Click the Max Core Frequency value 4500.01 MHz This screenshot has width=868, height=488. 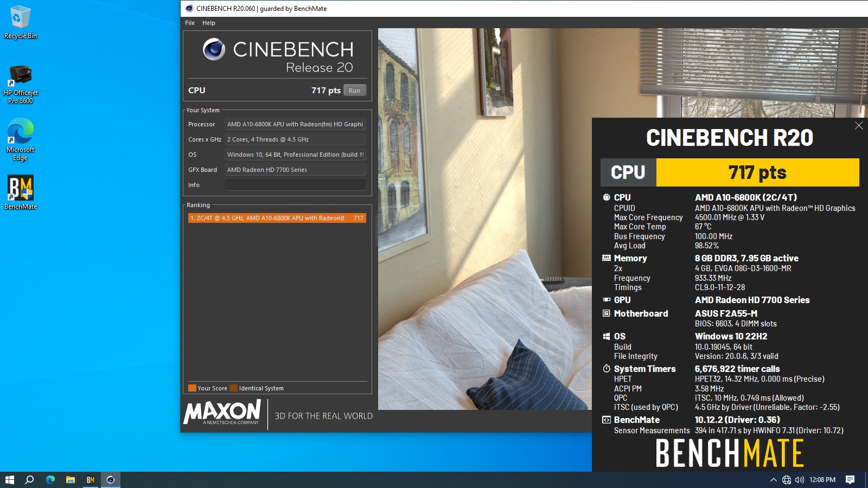[x=730, y=217]
